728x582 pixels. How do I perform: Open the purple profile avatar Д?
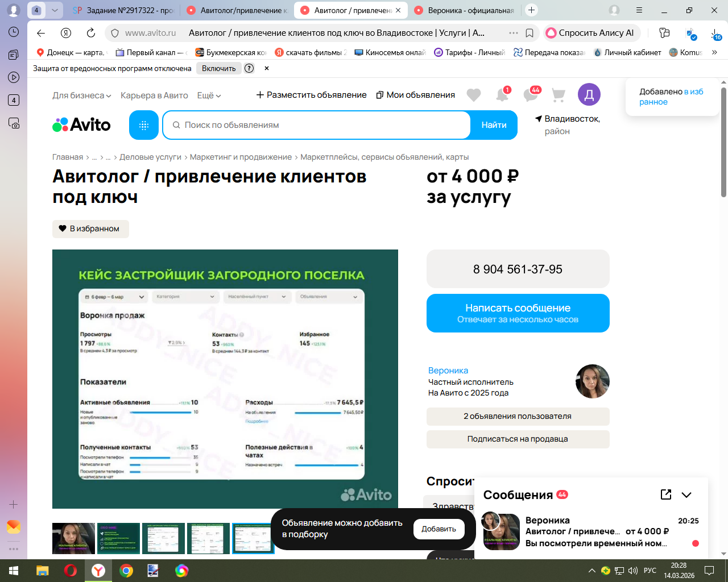(x=589, y=94)
